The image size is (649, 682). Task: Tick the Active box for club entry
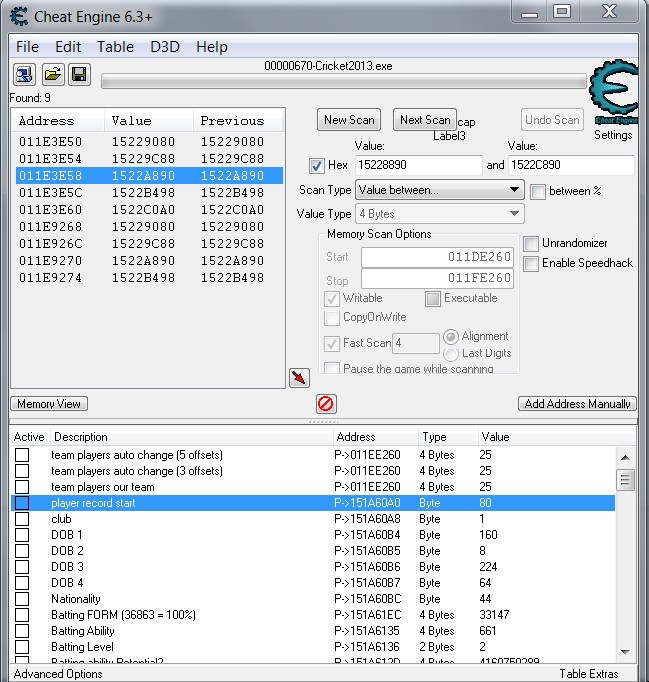tap(22, 519)
